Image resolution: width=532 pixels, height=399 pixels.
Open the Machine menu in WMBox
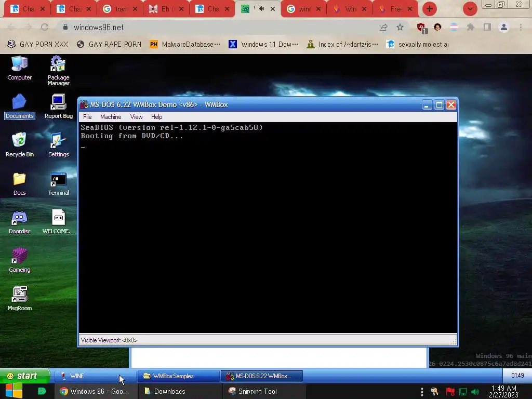(x=111, y=117)
